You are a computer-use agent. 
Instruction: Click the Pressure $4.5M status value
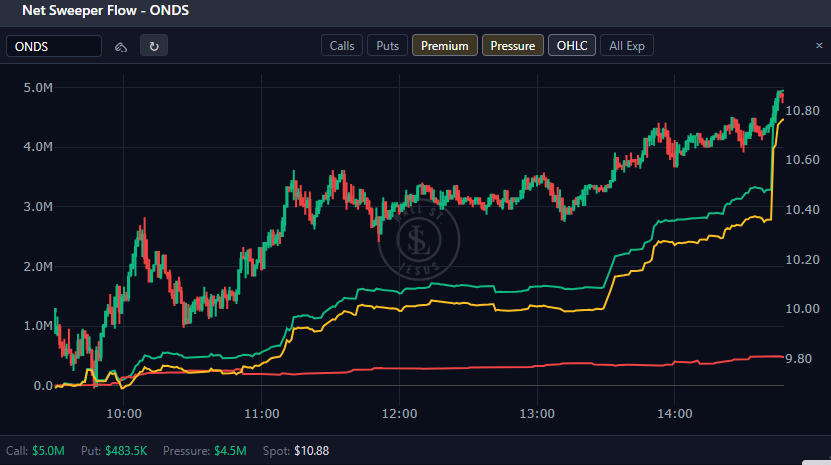[x=230, y=451]
